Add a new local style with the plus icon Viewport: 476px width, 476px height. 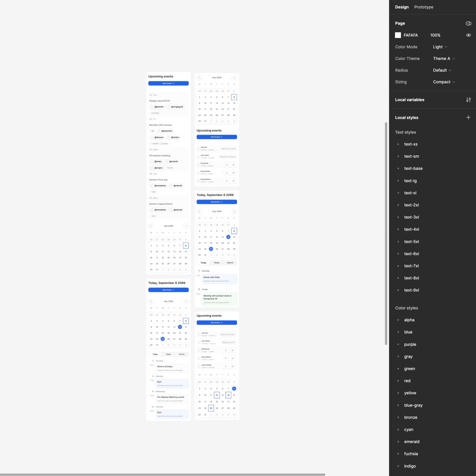point(468,117)
